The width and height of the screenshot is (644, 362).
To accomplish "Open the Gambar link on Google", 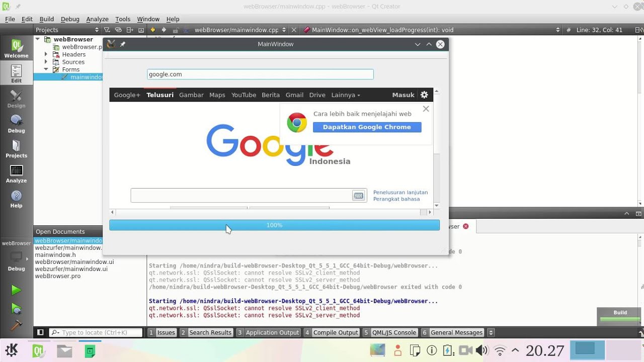I will click(x=191, y=95).
